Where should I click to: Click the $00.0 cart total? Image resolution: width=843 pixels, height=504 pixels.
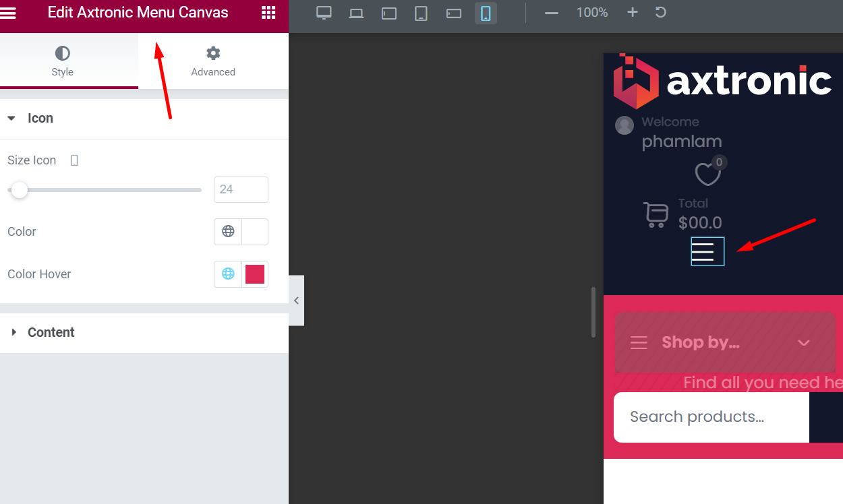pos(700,222)
